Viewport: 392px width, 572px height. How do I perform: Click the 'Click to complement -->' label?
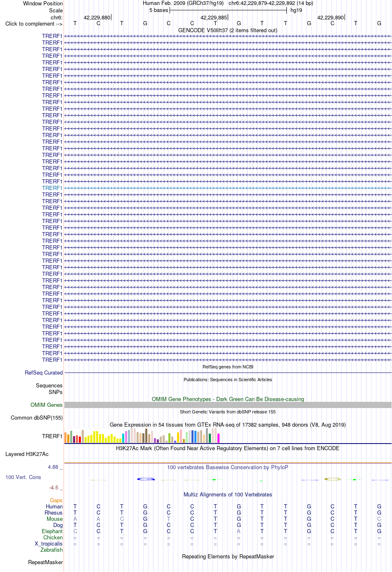click(x=34, y=24)
